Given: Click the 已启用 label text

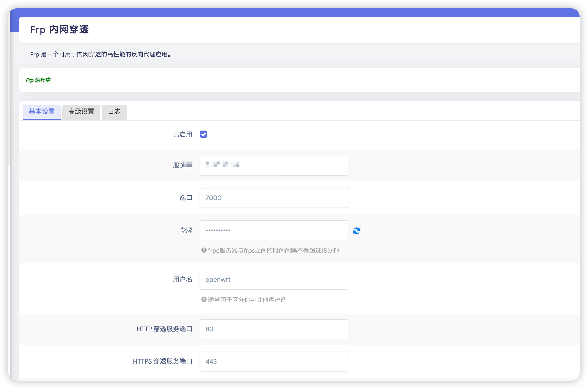Looking at the screenshot, I should pyautogui.click(x=183, y=134).
